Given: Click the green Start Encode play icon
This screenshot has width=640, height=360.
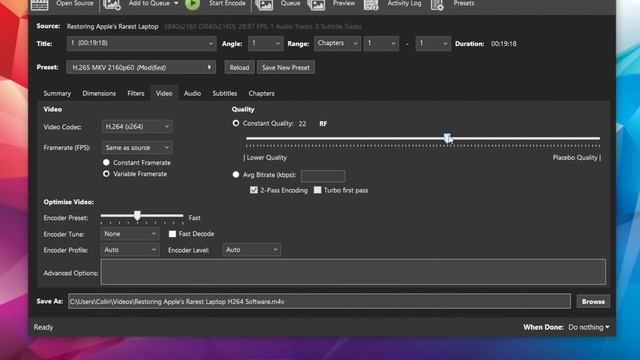Looking at the screenshot, I should point(193,4).
